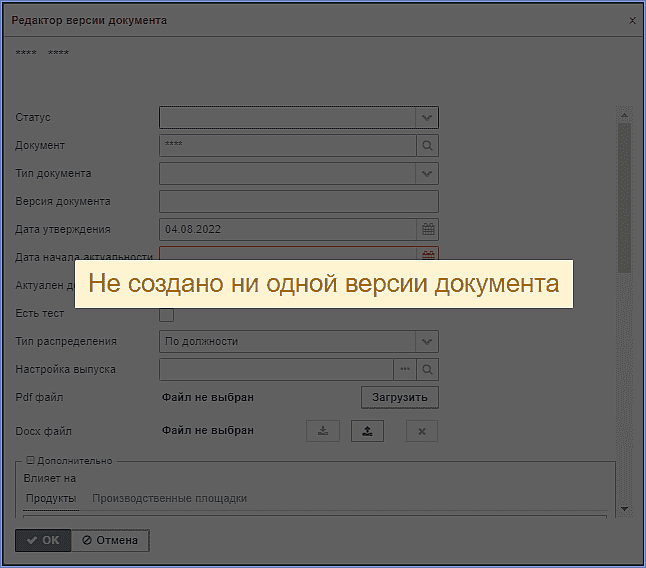Click the Docx файл 'Файл не выбран' text

(208, 430)
